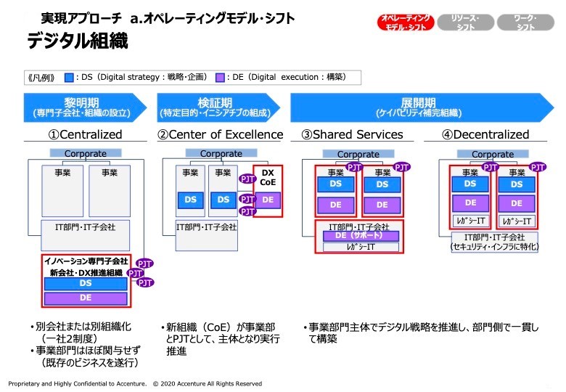Click the Corporate box above Centralized diagram
This screenshot has width=566, height=392.
tap(86, 154)
